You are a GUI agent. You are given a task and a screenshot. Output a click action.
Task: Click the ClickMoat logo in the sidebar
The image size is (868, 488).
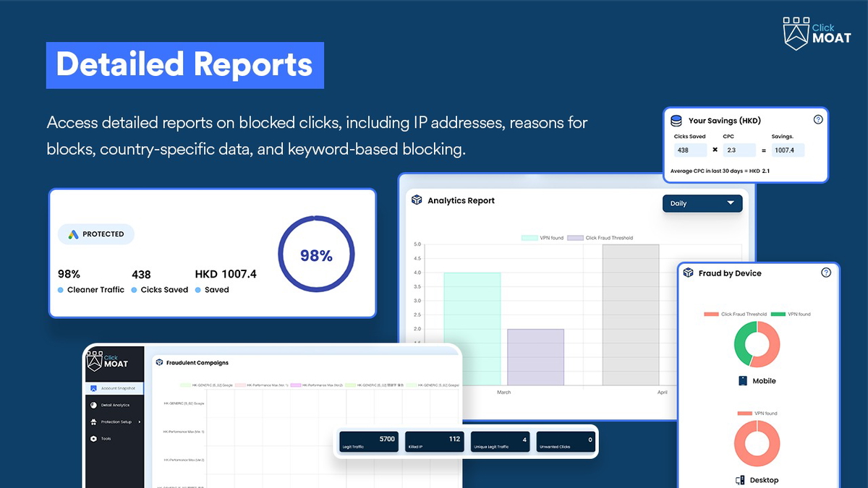(107, 361)
